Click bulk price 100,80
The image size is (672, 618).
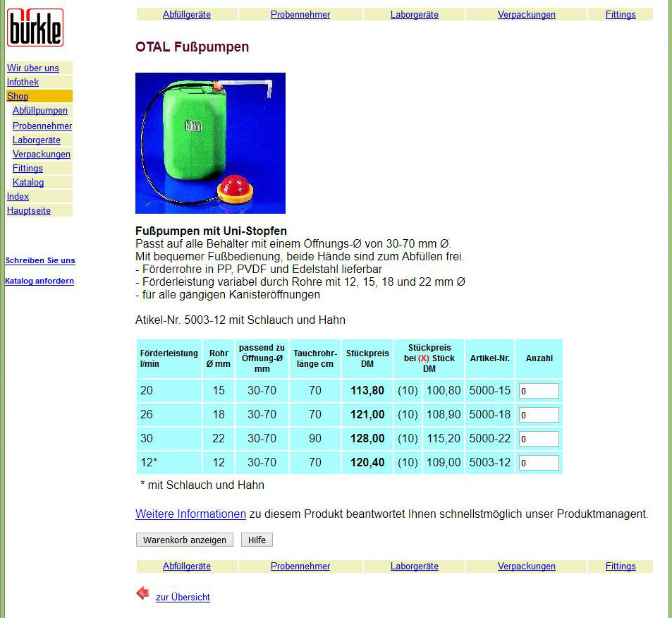[x=444, y=391]
